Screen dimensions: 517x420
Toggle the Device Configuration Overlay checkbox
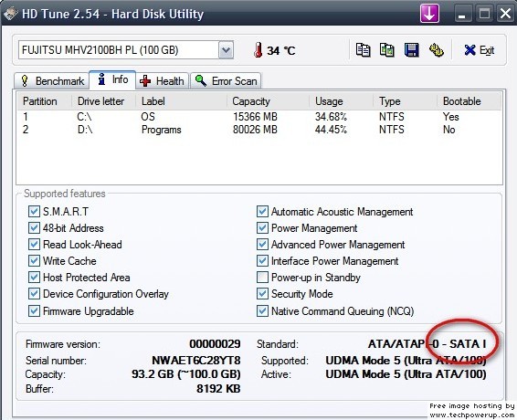[34, 294]
